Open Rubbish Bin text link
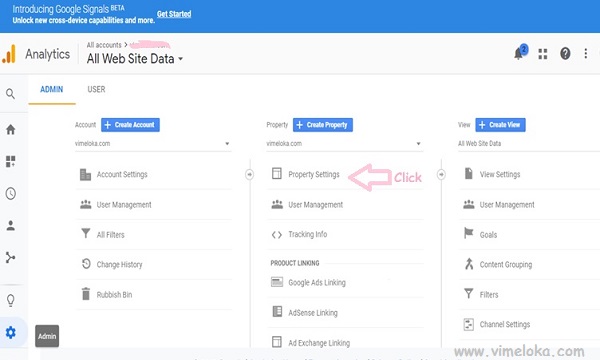 pyautogui.click(x=114, y=295)
